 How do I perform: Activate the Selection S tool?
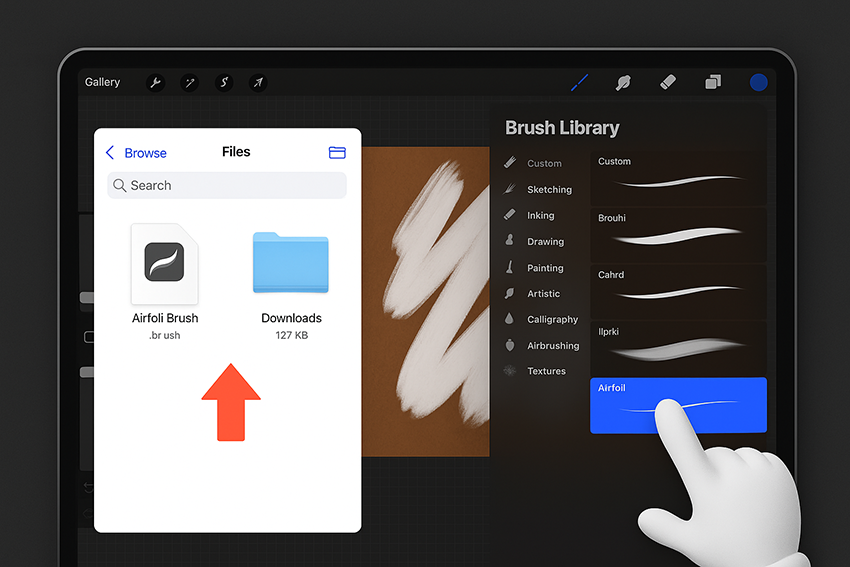pos(224,83)
